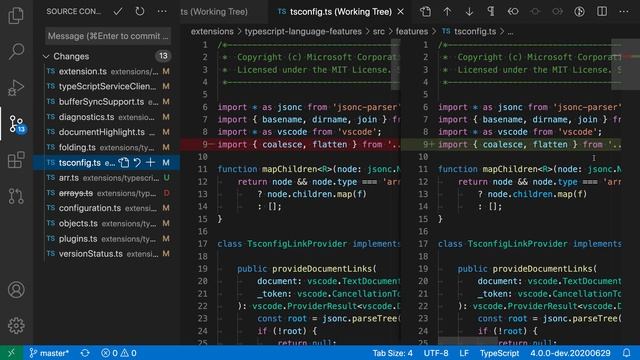Go to previous change up arrow
The height and width of the screenshot is (360, 640).
[447, 11]
